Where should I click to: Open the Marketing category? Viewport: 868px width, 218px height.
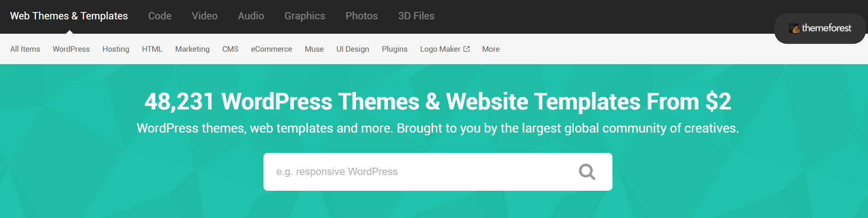(x=192, y=49)
